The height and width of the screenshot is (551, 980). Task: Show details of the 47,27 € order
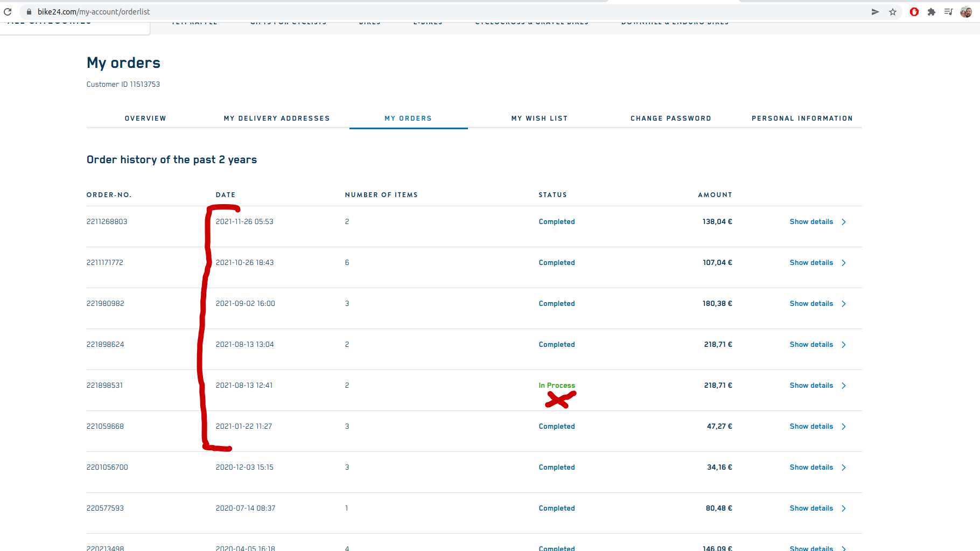pyautogui.click(x=811, y=427)
